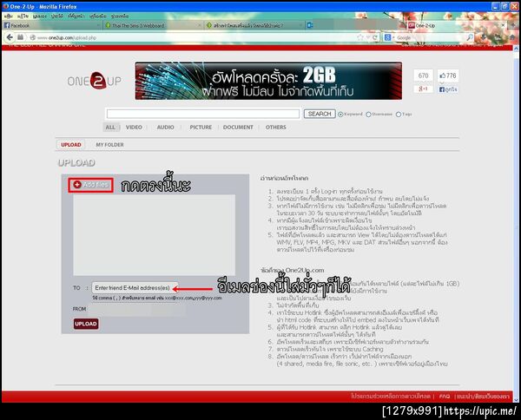This screenshot has height=420, width=521.
Task: Open the Firefox downloads arrow icon
Action: point(484,37)
